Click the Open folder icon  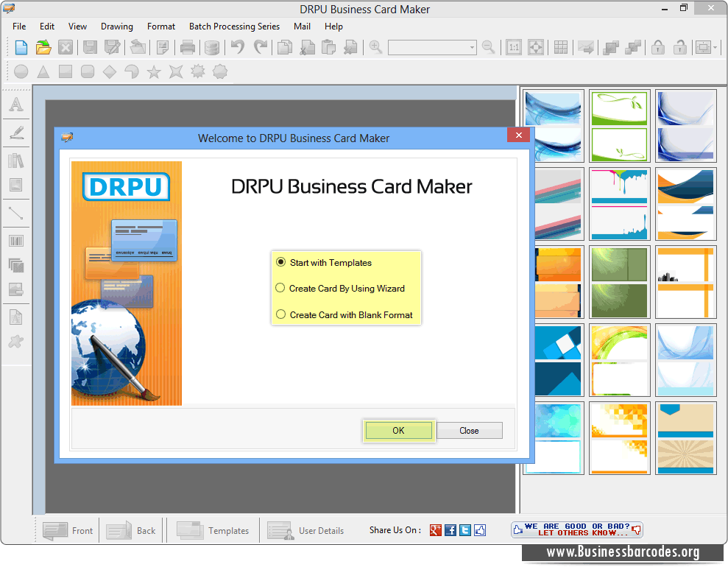coord(43,47)
